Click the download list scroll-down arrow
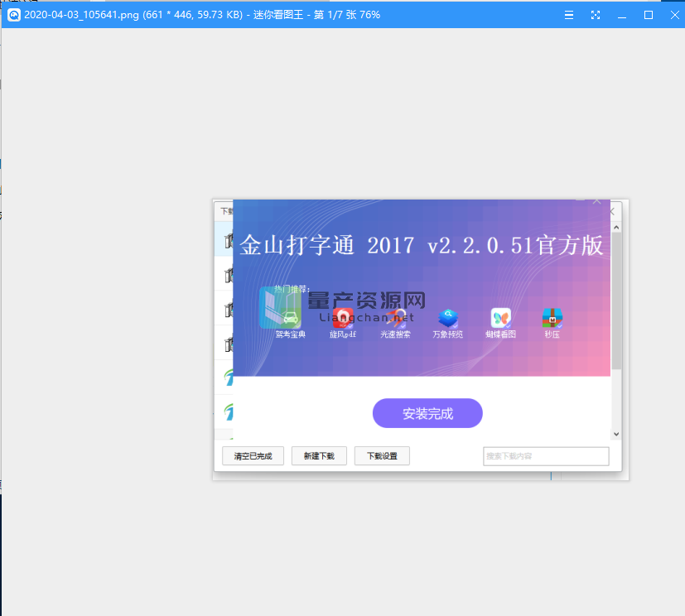Screen dimensions: 685x616 (x=616, y=434)
